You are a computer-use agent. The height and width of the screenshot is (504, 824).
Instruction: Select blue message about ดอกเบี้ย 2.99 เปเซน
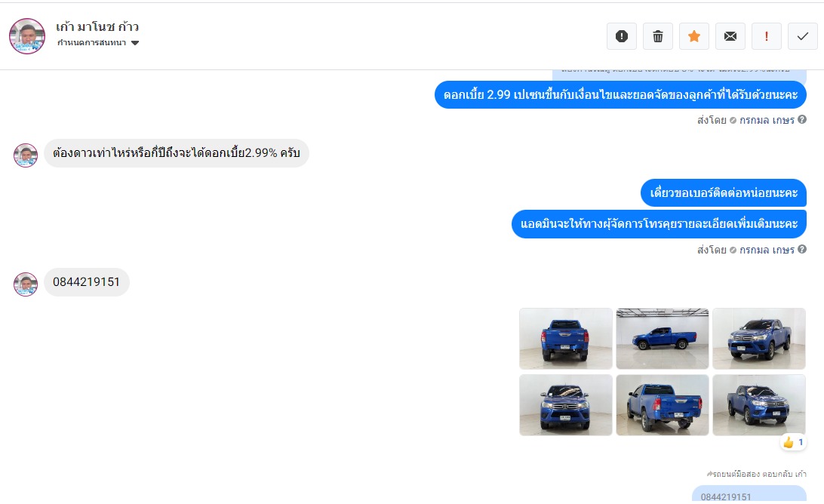[x=620, y=94]
